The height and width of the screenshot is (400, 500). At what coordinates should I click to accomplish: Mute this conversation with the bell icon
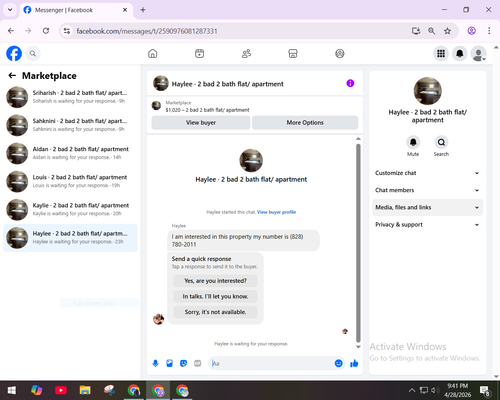coord(413,142)
